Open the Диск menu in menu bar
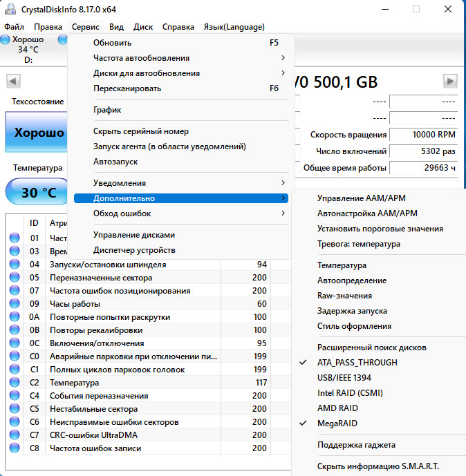Image resolution: width=466 pixels, height=476 pixels. click(x=143, y=27)
